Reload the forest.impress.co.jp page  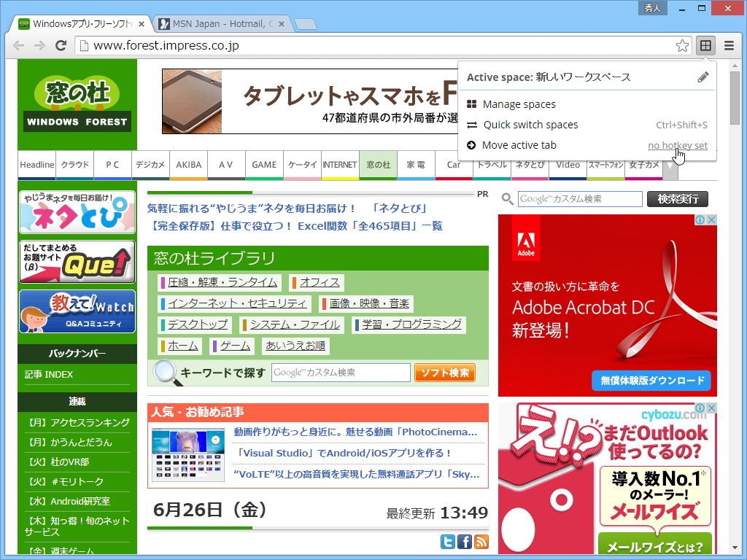coord(61,44)
